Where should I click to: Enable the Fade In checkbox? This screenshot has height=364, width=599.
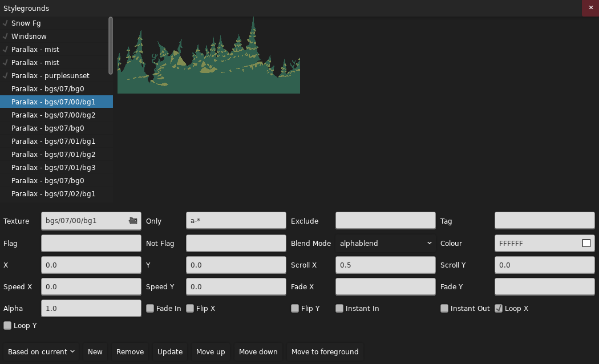click(x=150, y=308)
